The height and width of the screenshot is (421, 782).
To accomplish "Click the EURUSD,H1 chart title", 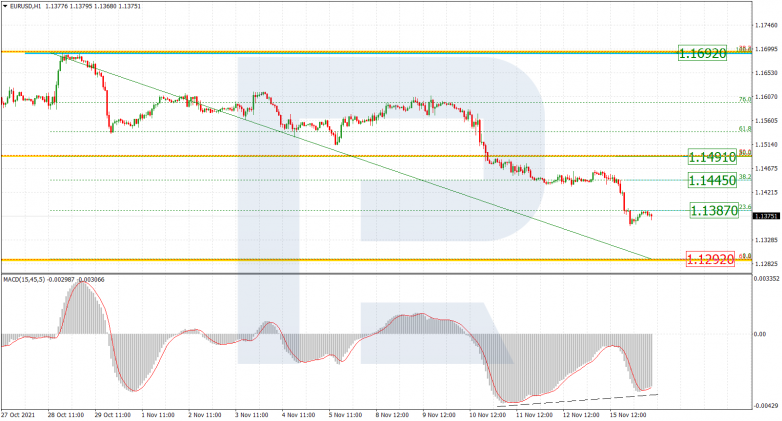I will click(25, 6).
